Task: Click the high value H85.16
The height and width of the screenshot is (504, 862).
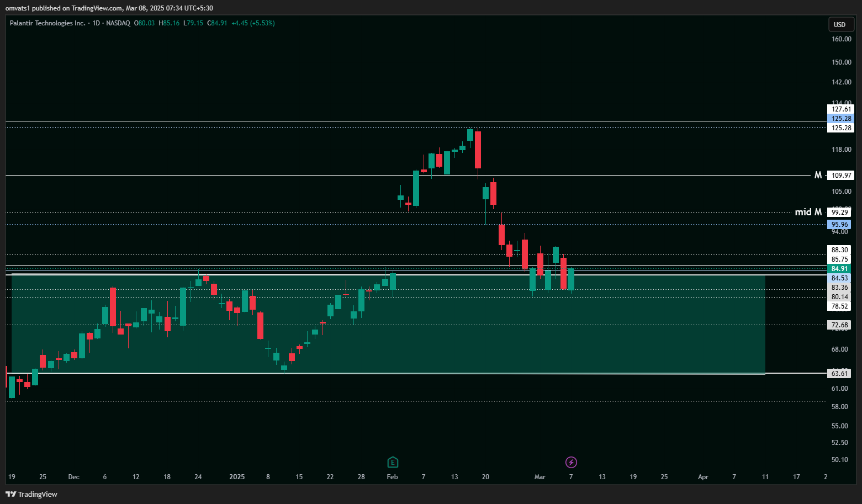Action: (x=169, y=23)
